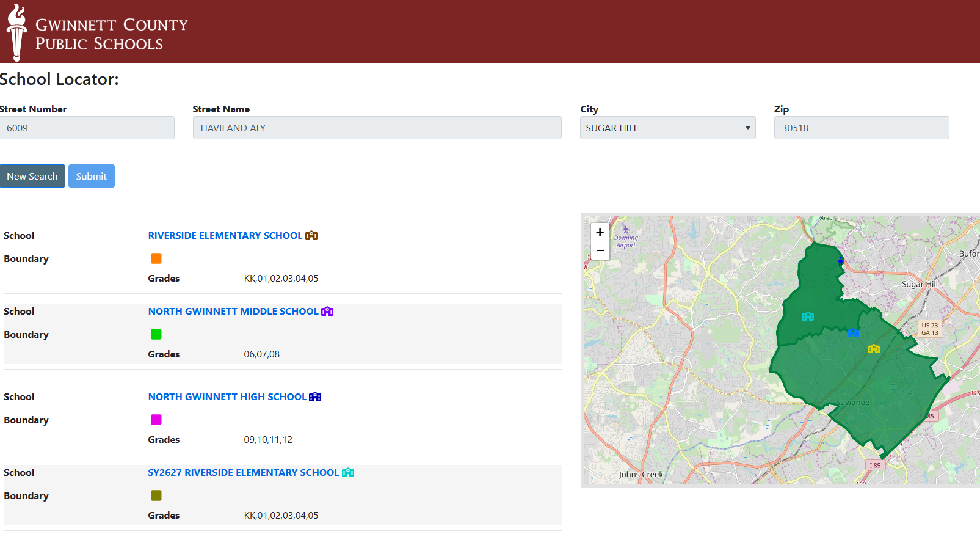
Task: Click the Street Name input field
Action: click(377, 128)
